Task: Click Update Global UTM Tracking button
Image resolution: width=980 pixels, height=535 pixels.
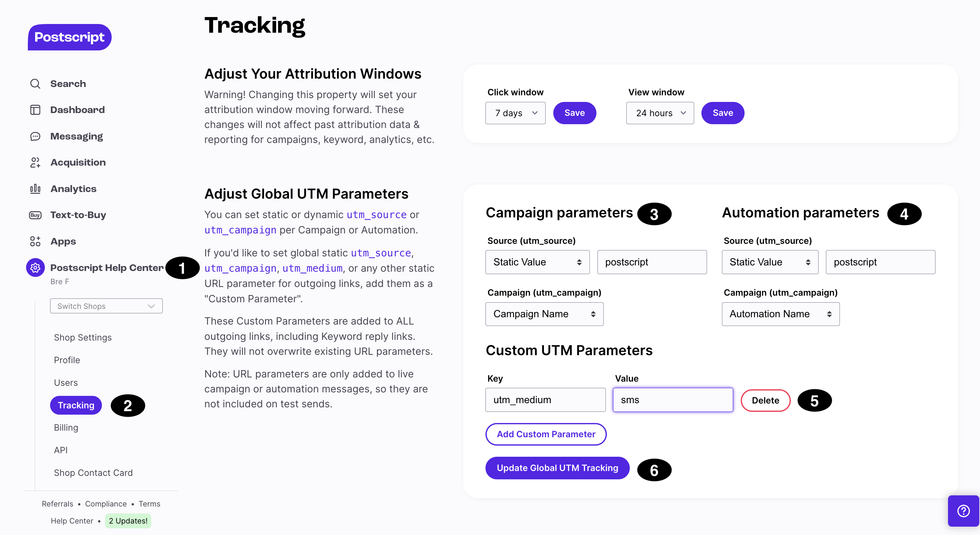Action: tap(557, 468)
